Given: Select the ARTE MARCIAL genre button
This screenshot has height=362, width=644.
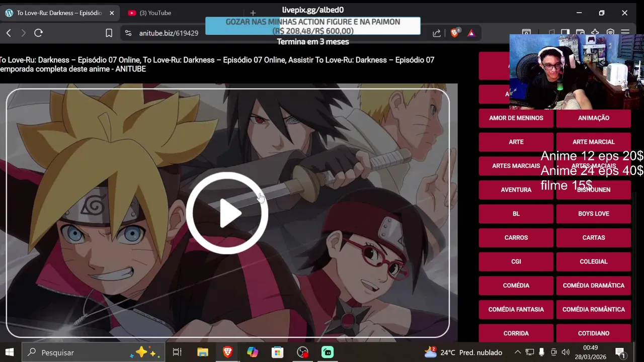Looking at the screenshot, I should (x=594, y=142).
